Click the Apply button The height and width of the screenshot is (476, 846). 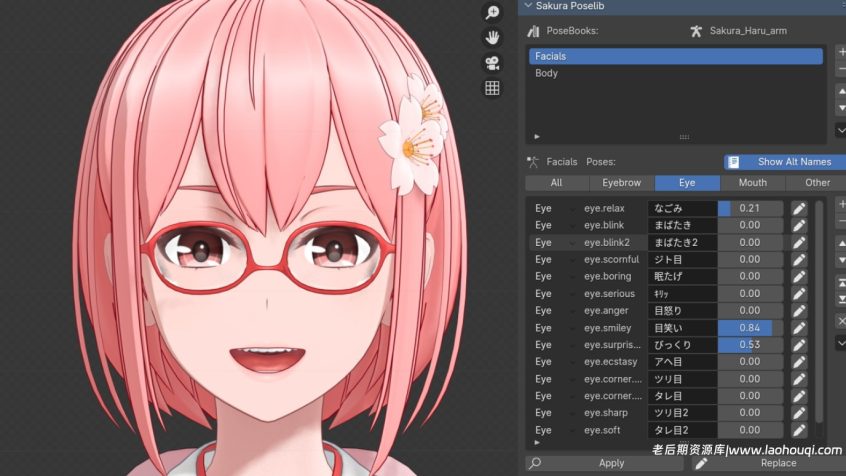605,463
